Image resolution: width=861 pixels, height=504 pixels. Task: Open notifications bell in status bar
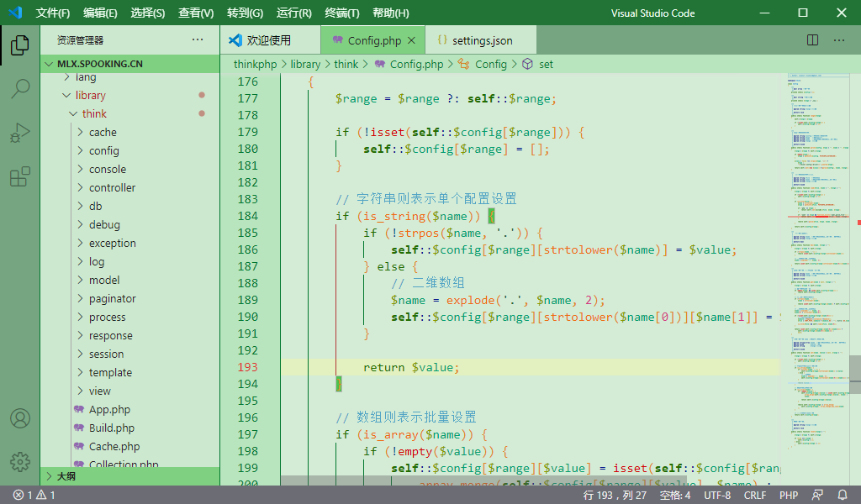tap(842, 495)
